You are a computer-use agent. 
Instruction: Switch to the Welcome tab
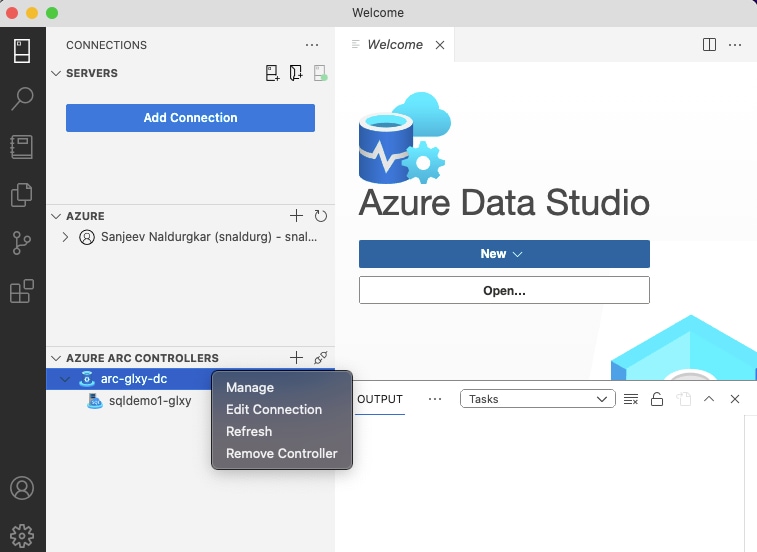394,44
